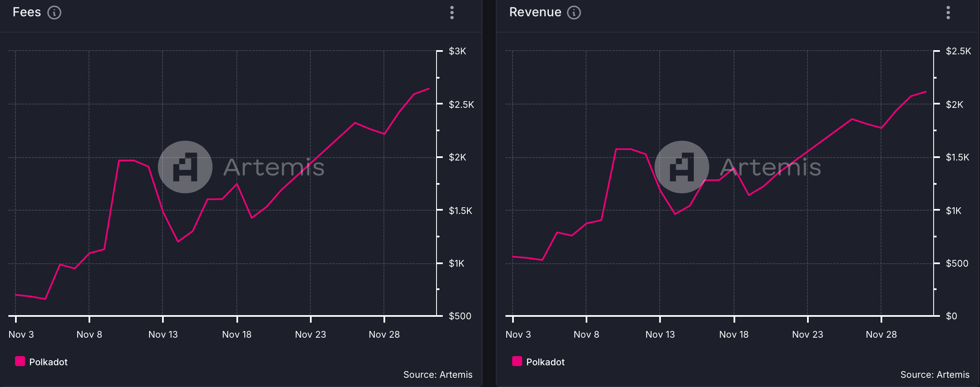Click the $1.5K axis label on Fees chart
The height and width of the screenshot is (387, 980).
click(x=461, y=211)
